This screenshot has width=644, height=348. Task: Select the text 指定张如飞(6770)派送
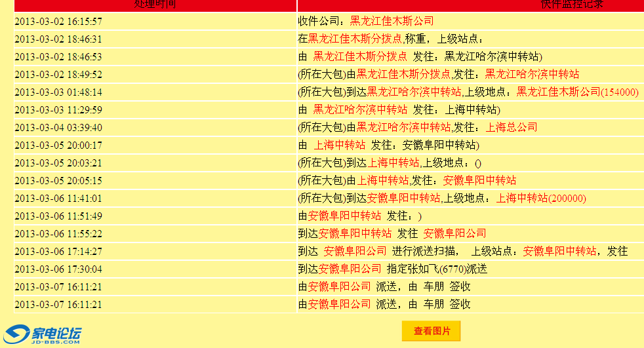(437, 269)
